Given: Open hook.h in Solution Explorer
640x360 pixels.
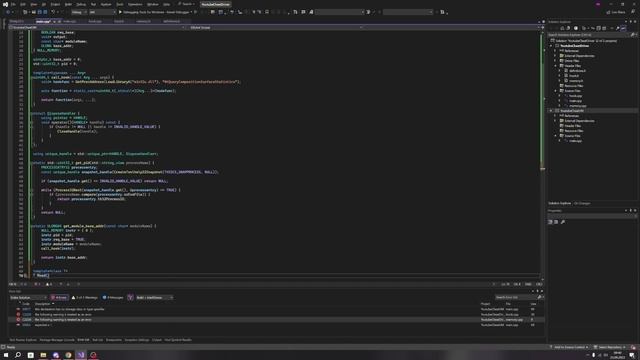Looking at the screenshot, I should 574,76.
